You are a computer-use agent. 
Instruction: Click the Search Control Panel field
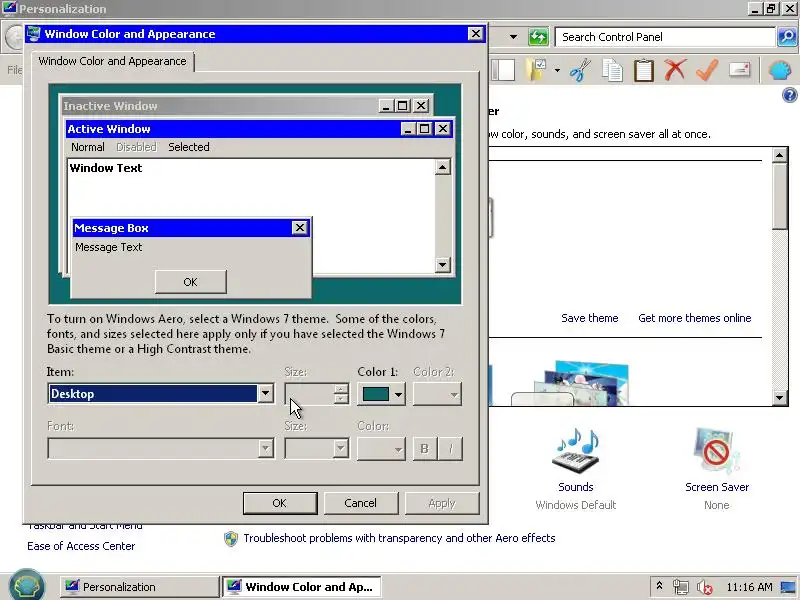665,37
